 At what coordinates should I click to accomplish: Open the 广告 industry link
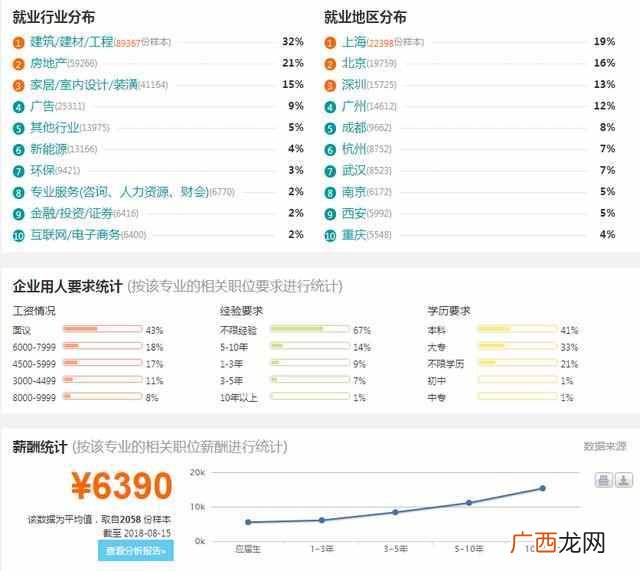(x=42, y=106)
